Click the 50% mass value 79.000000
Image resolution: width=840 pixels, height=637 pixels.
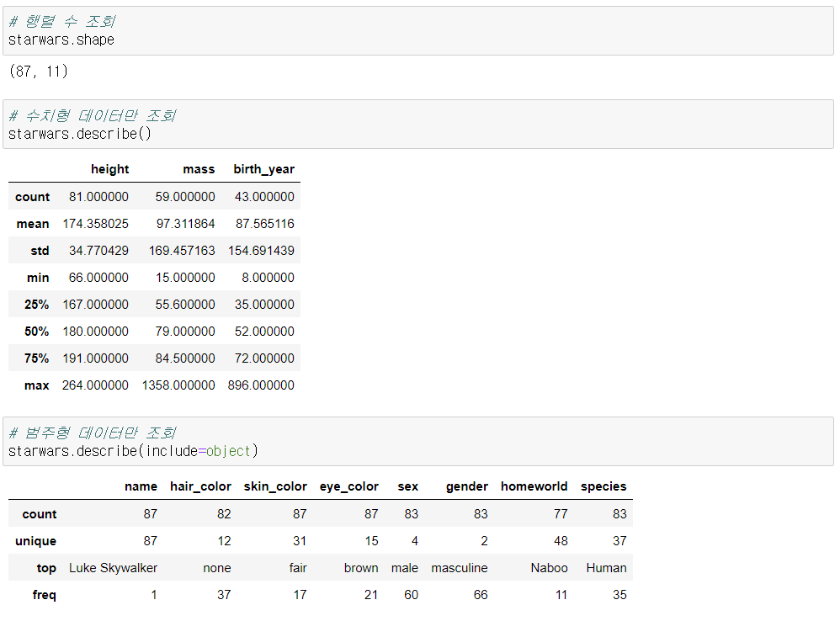(x=185, y=331)
